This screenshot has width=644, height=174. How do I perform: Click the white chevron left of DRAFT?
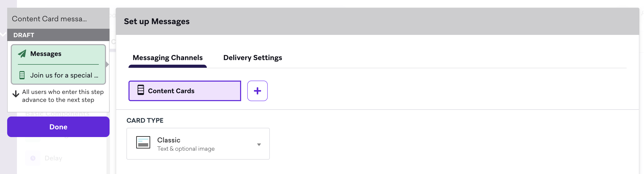tap(3, 34)
